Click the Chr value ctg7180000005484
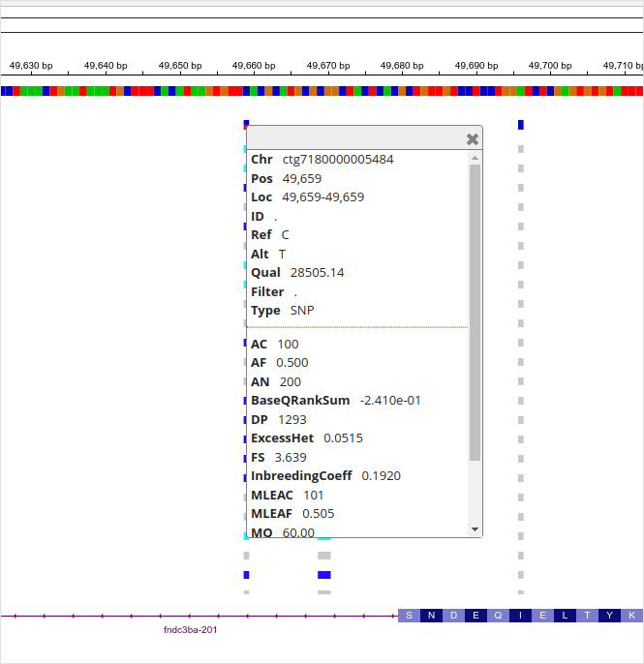The height and width of the screenshot is (664, 644). pyautogui.click(x=338, y=159)
